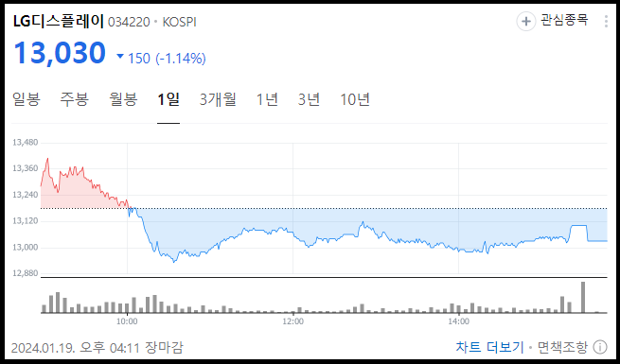Click the 12:00 time axis label
This screenshot has height=364, width=620.
(293, 321)
